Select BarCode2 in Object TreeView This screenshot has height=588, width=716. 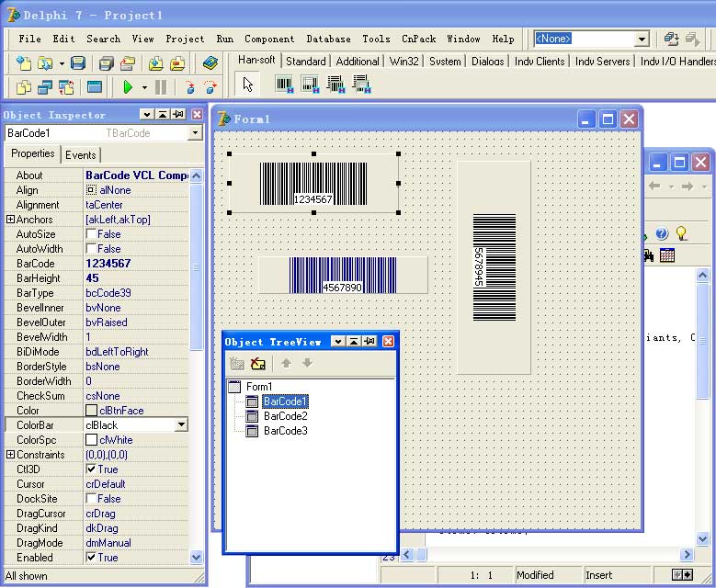[x=286, y=416]
